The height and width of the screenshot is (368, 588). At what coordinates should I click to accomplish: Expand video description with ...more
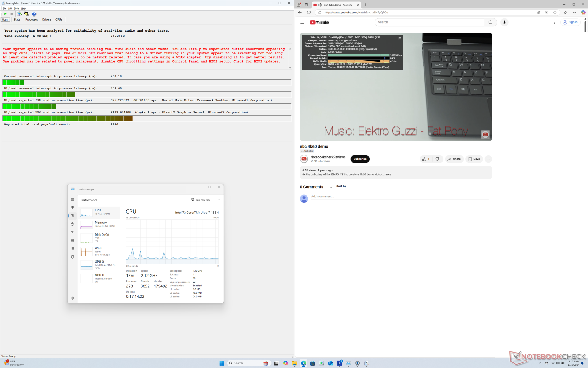click(x=387, y=174)
